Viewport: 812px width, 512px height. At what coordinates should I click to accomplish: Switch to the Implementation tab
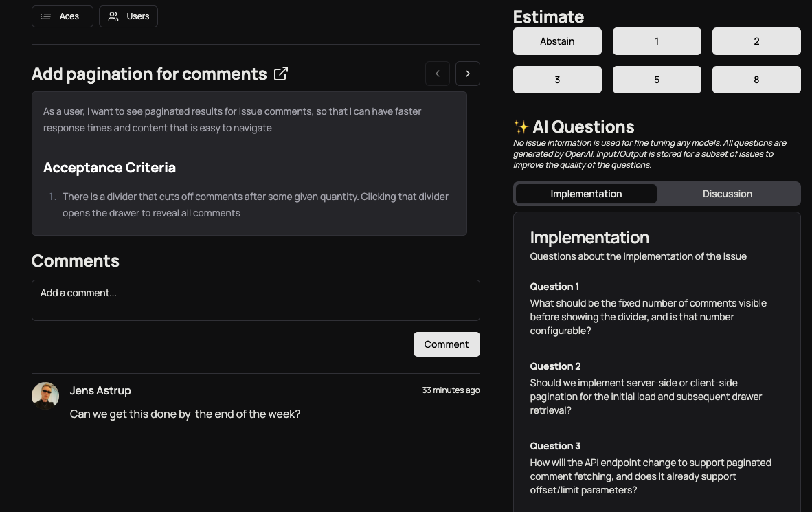pos(586,194)
